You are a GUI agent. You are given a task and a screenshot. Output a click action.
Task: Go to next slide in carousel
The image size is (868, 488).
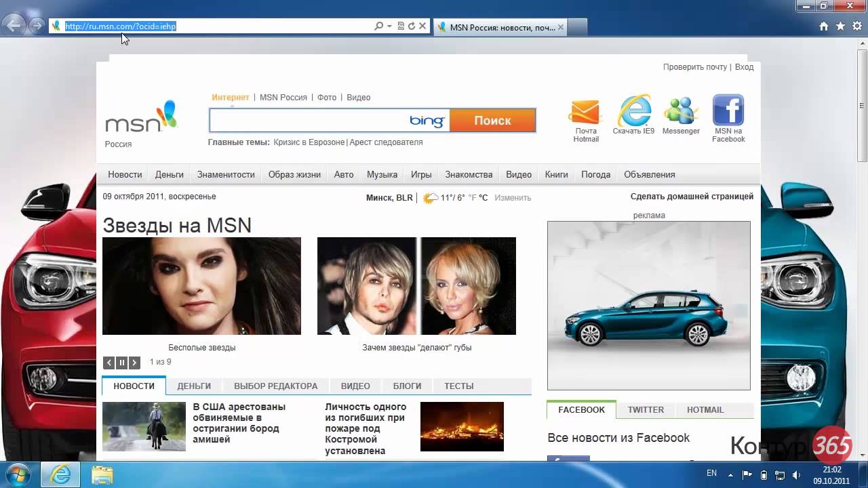134,363
